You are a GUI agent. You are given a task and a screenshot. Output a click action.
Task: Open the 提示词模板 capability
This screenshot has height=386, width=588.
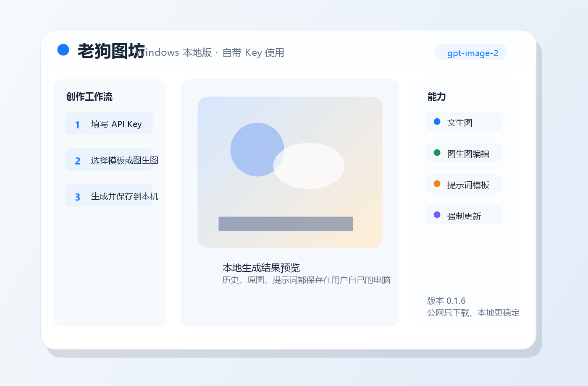click(464, 184)
